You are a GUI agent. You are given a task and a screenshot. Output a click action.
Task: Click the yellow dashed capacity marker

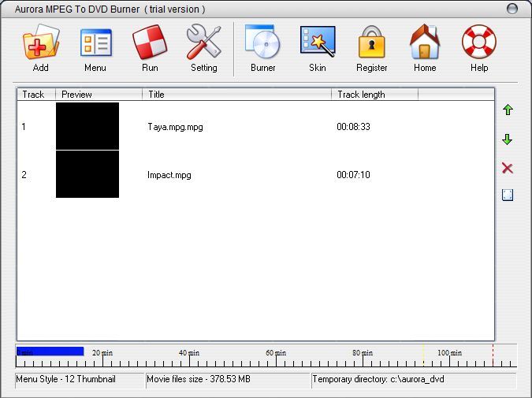pos(423,355)
